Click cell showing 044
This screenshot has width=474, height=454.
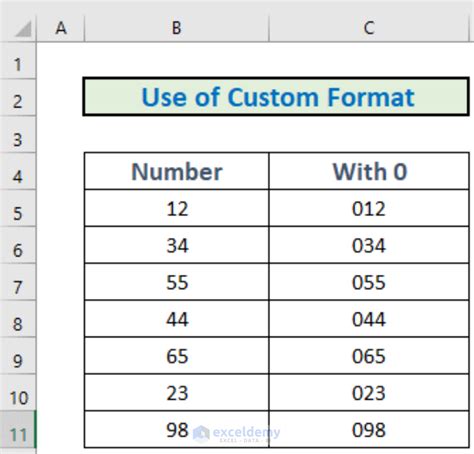click(x=369, y=319)
